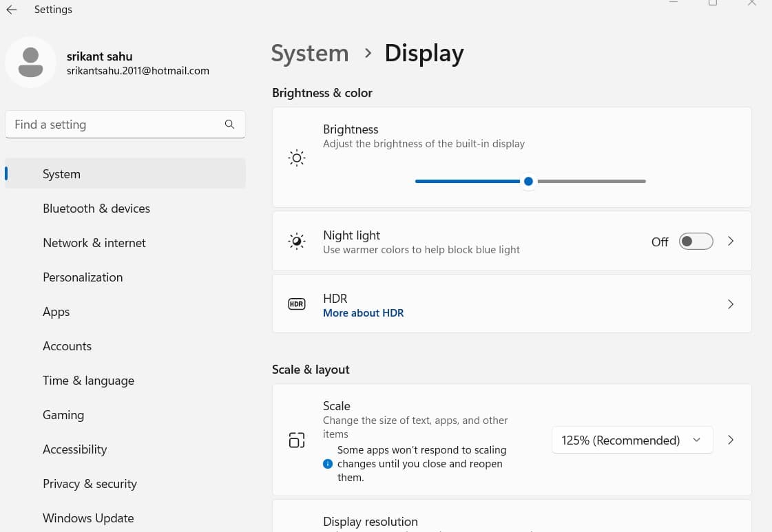Open Bluetooth & devices settings

coord(96,209)
